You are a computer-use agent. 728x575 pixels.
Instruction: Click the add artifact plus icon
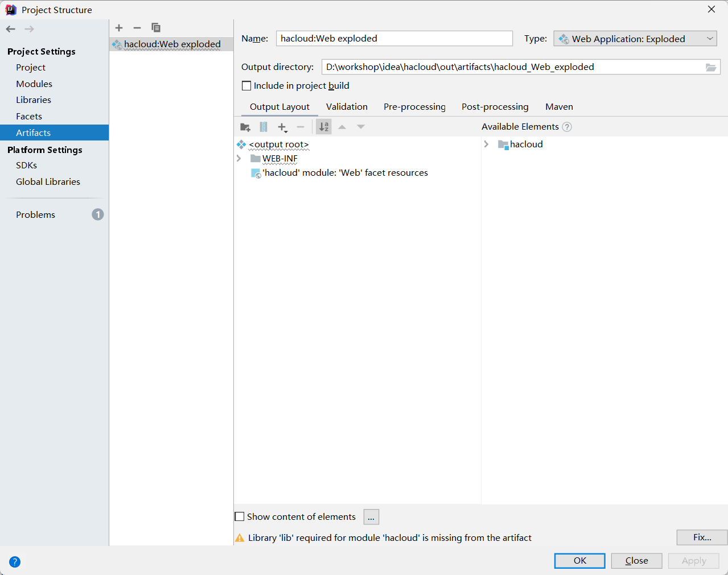coord(119,28)
